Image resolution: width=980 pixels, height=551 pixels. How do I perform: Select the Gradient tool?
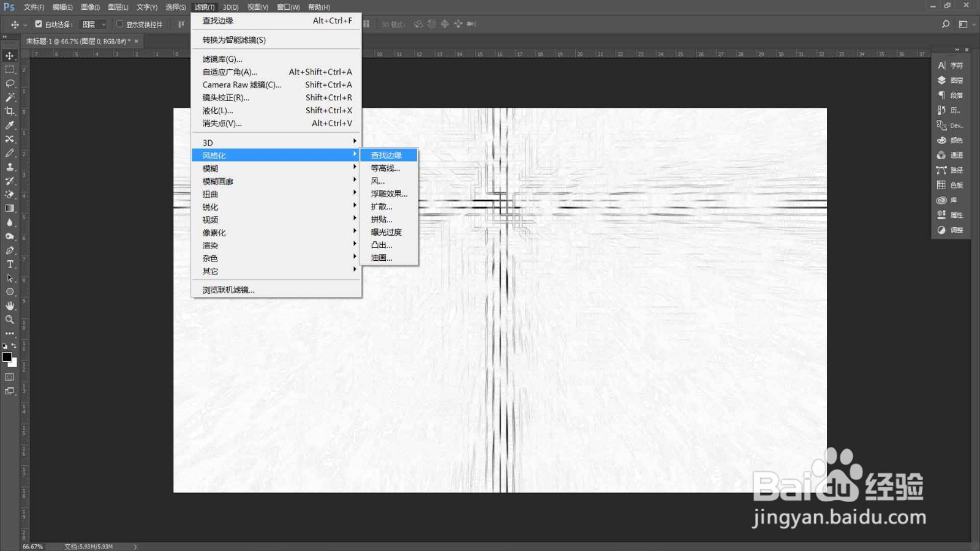pyautogui.click(x=10, y=208)
